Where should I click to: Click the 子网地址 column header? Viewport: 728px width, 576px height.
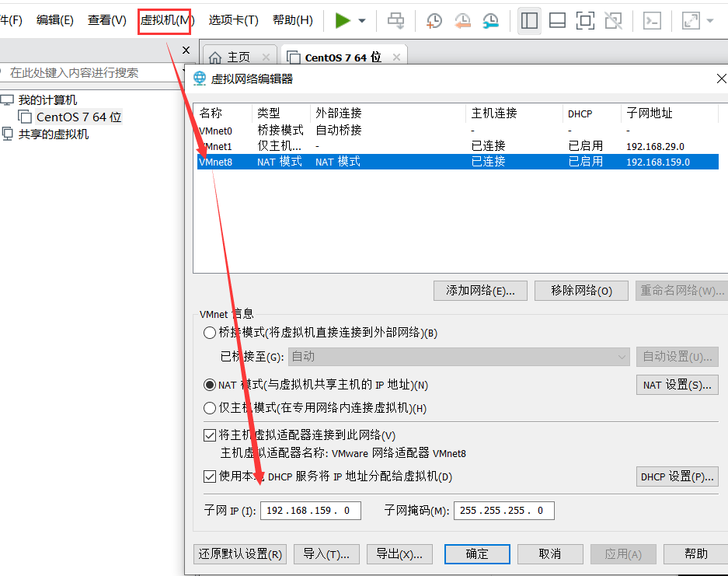(669, 113)
